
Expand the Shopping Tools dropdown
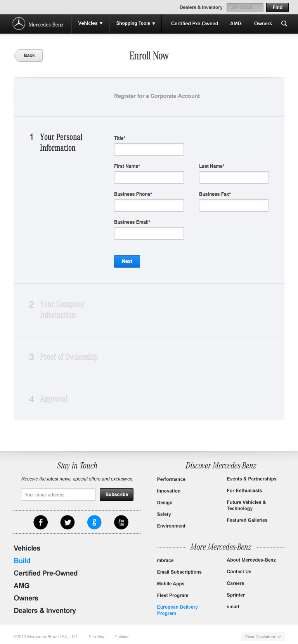(135, 23)
